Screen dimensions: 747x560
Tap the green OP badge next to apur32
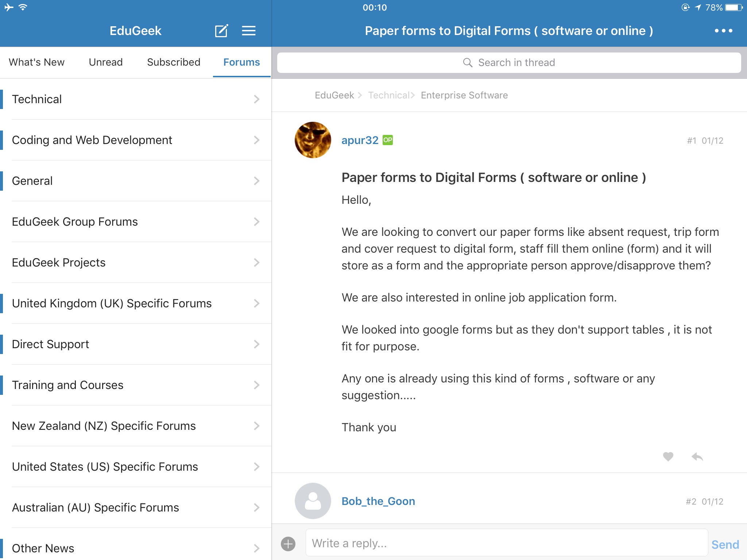pyautogui.click(x=387, y=140)
